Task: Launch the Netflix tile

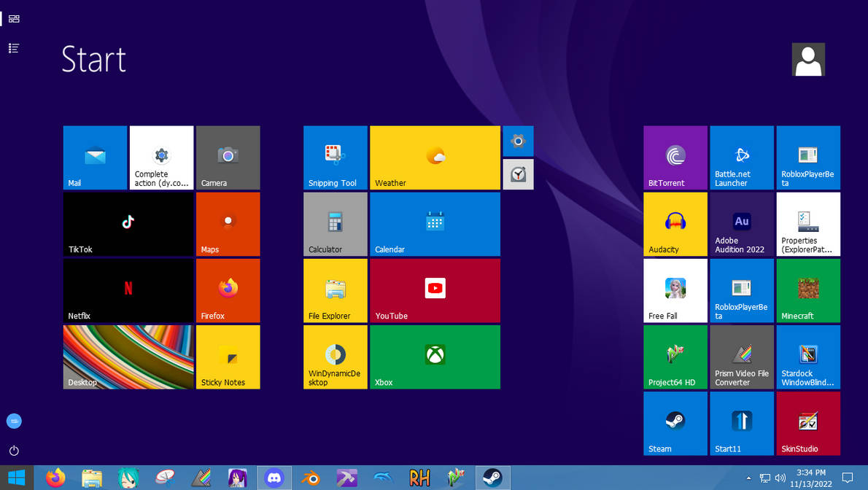Action: (128, 291)
